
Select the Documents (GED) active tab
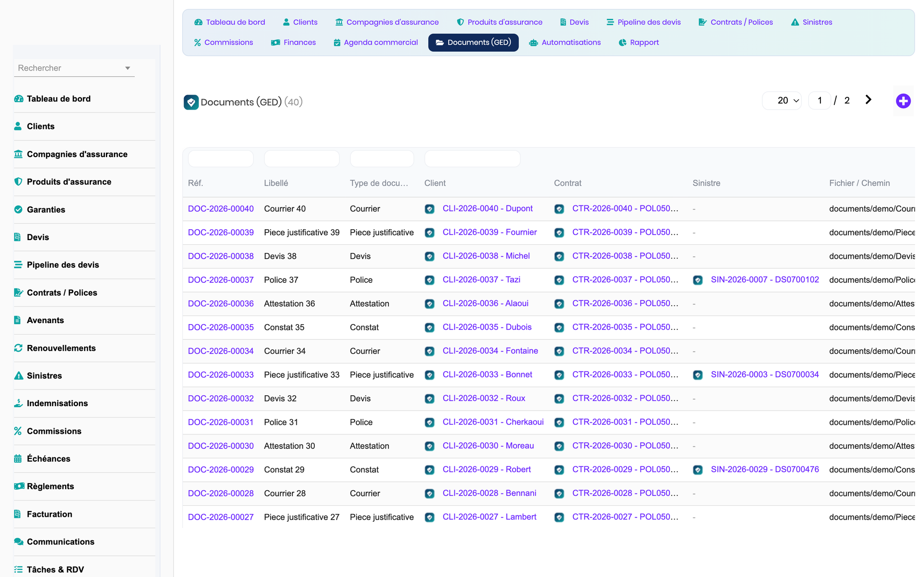[473, 42]
